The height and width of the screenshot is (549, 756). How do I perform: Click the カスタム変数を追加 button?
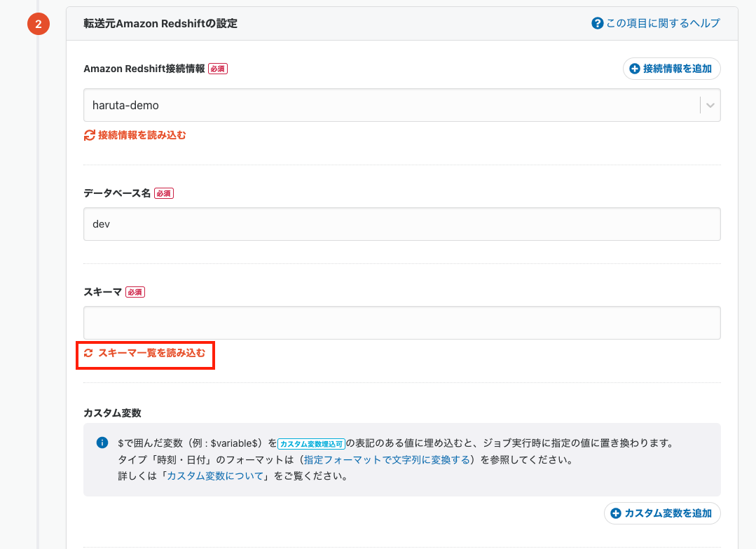(661, 513)
